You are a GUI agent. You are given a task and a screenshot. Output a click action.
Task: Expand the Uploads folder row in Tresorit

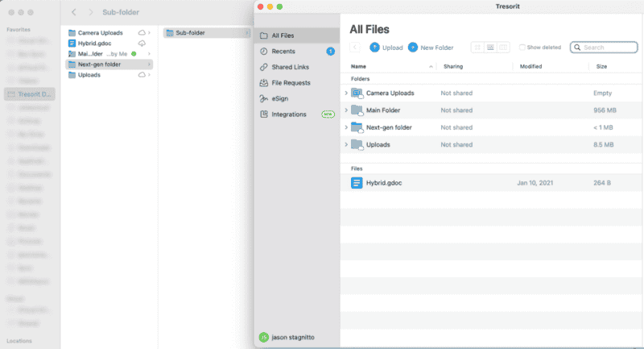(346, 145)
